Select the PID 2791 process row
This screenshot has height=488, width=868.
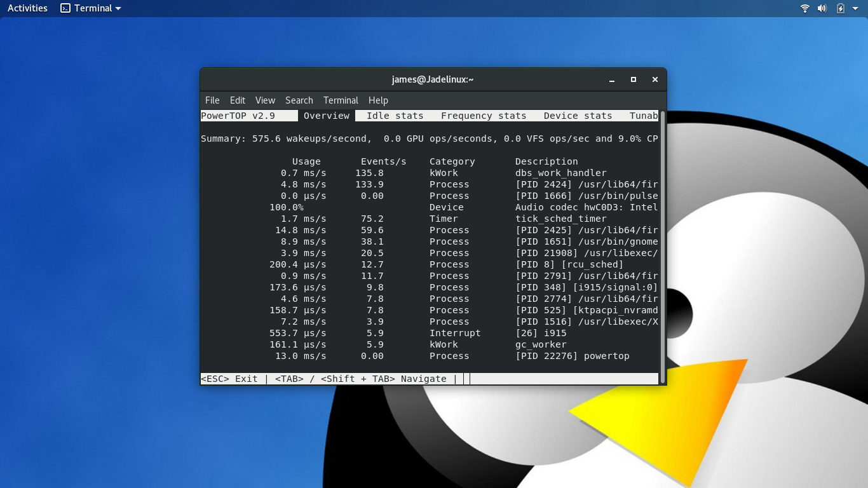430,276
